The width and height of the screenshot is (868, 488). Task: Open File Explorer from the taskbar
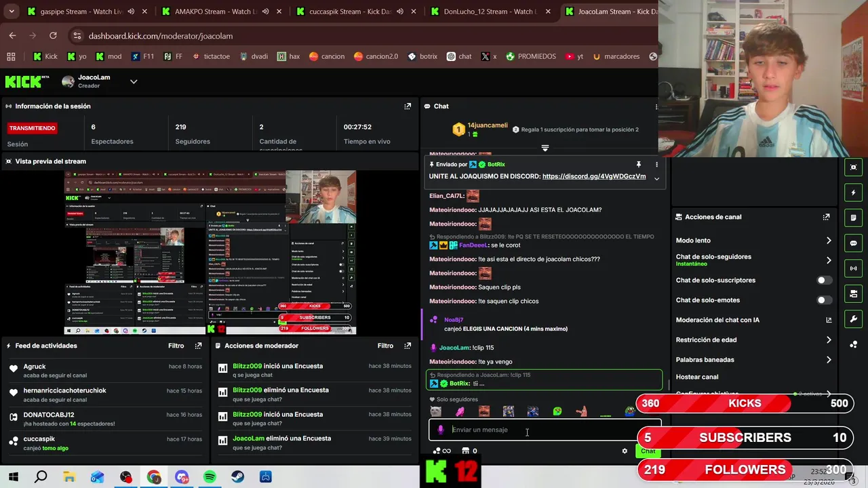69,477
